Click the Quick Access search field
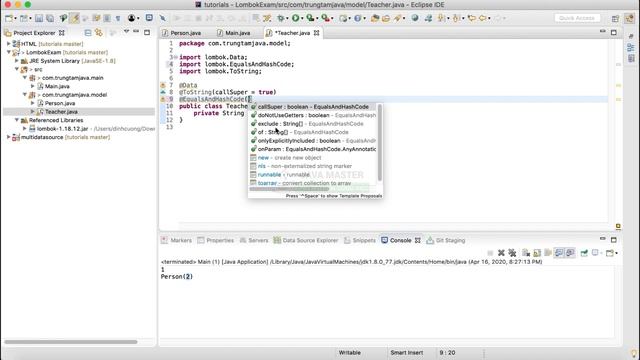The width and height of the screenshot is (640, 360). (577, 18)
